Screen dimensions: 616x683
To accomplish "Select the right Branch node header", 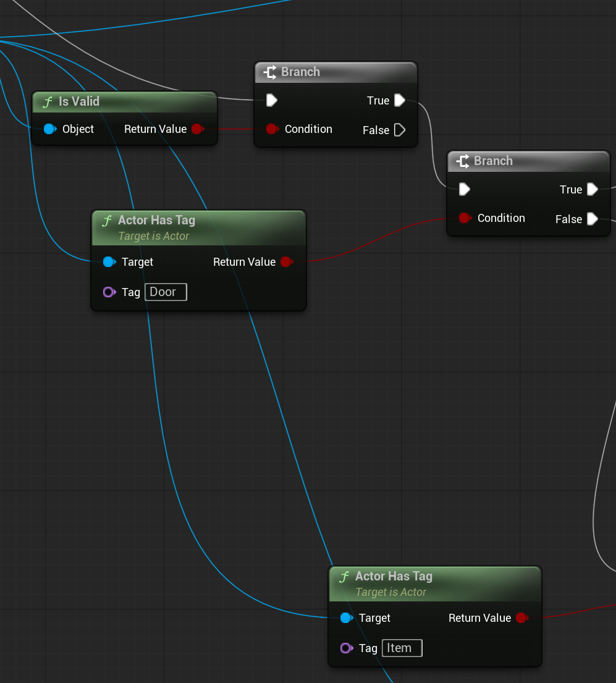I will (x=528, y=161).
